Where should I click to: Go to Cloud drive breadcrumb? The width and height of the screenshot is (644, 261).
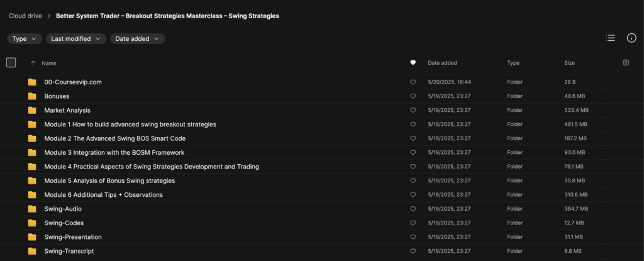click(26, 16)
